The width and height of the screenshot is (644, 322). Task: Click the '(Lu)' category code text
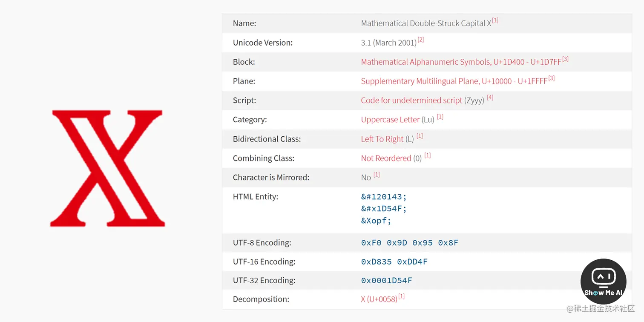pos(428,120)
